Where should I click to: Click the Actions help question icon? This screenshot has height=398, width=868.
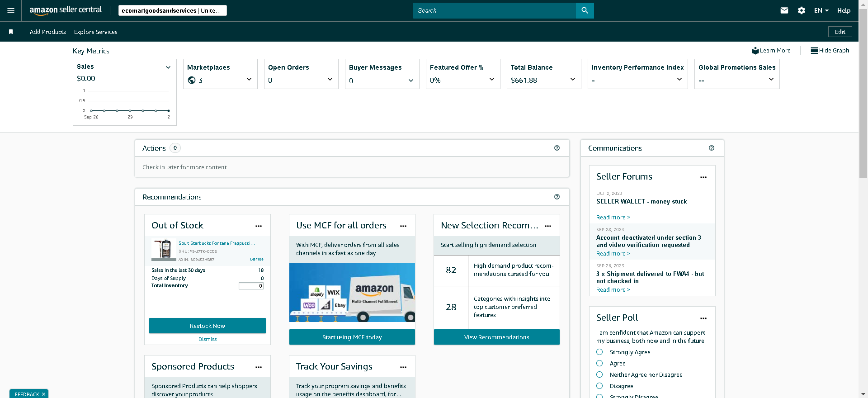(557, 148)
